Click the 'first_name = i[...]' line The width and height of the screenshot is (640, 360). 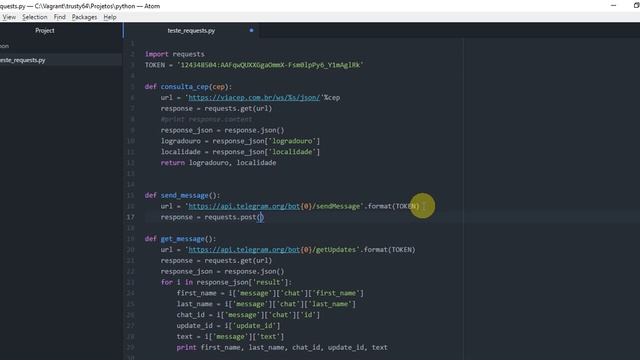point(270,293)
